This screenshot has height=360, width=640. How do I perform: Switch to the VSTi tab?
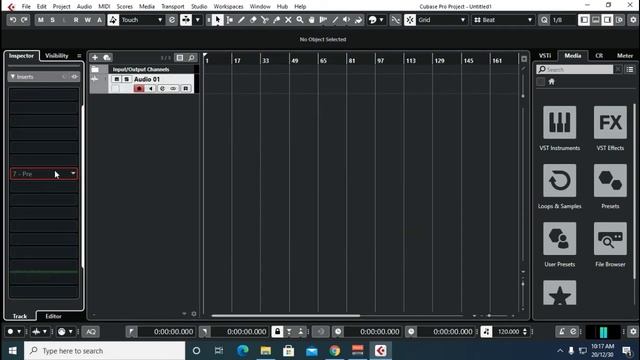click(545, 56)
